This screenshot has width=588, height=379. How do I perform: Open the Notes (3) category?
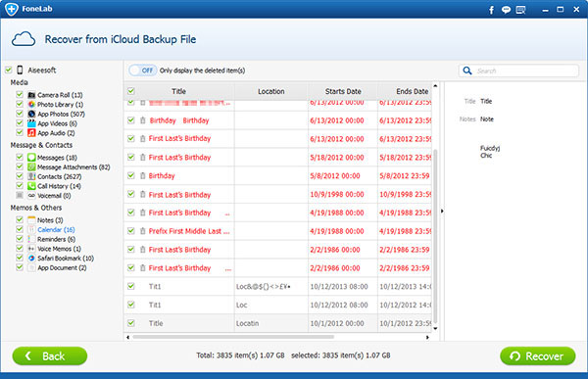[x=50, y=220]
